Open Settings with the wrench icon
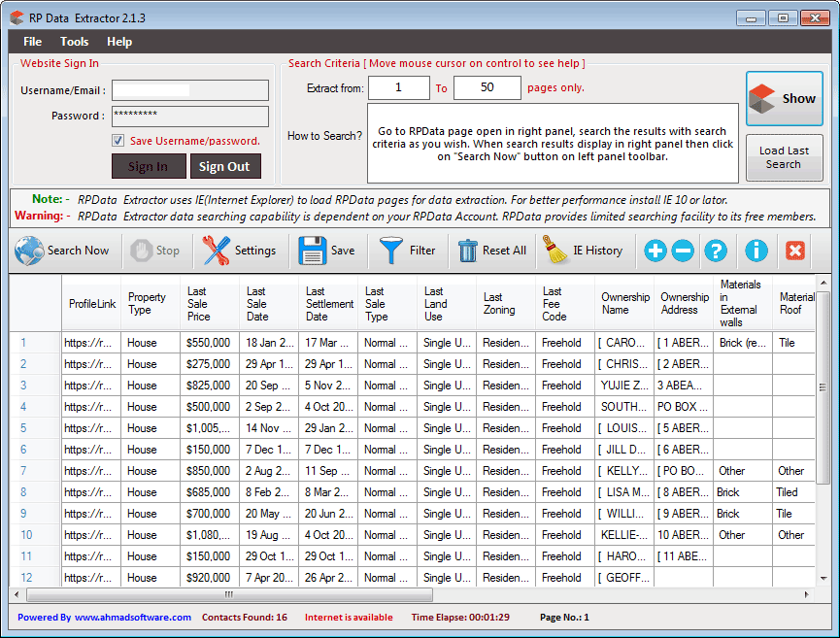Screen dimensions: 840x638 click(217, 251)
